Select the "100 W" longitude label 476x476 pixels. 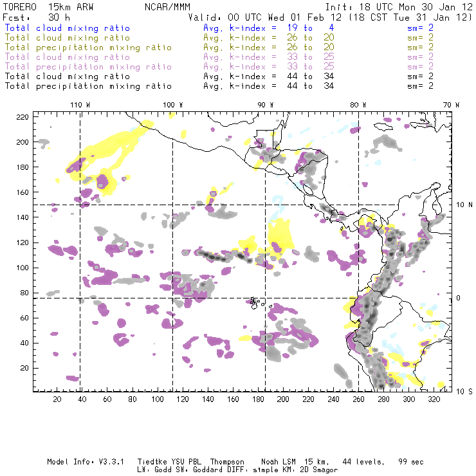[x=173, y=105]
